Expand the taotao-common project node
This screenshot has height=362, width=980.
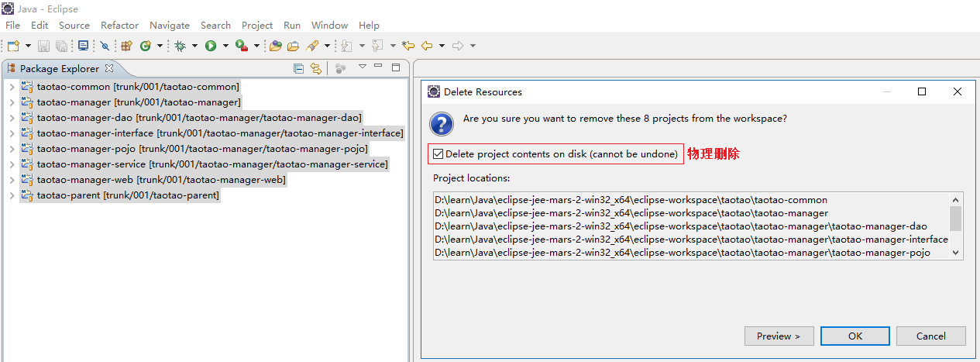click(12, 87)
